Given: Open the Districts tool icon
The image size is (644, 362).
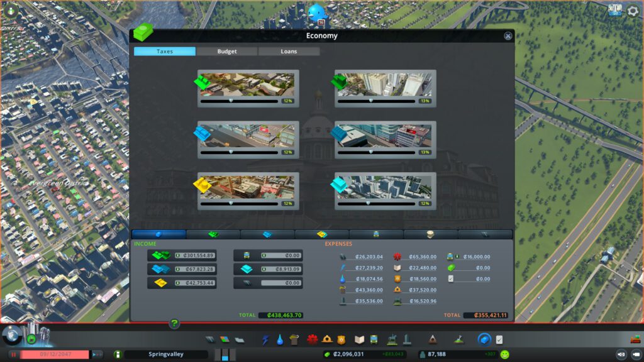Looking at the screenshot, I should point(240,340).
